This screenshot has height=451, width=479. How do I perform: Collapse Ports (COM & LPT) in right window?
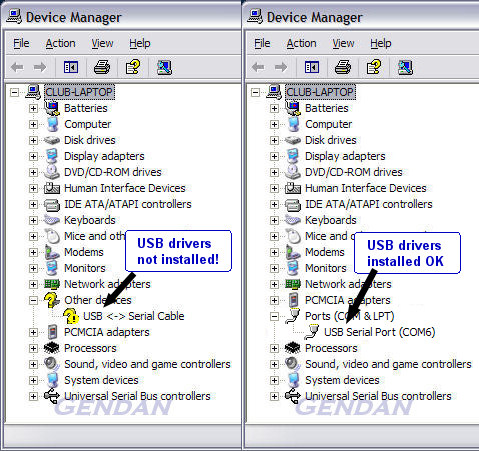point(274,316)
